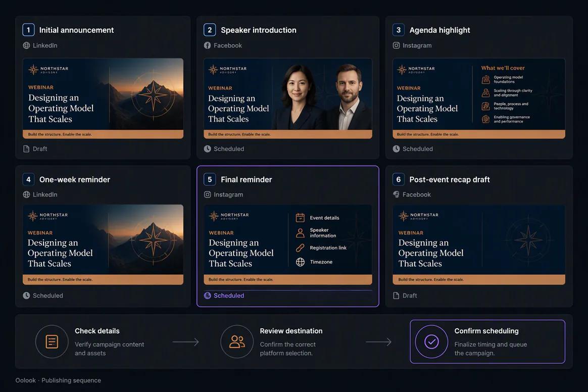Viewport: 588px width, 392px height.
Task: Click the Enabling governance and performance icon
Action: tap(485, 119)
